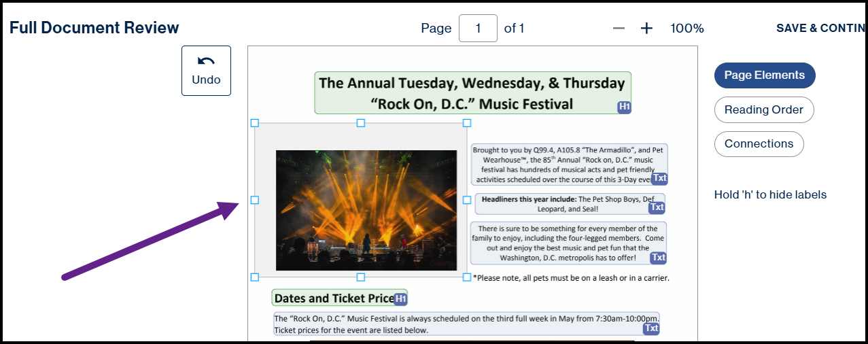Select the Page Elements tab
The image size is (868, 344).
point(765,75)
